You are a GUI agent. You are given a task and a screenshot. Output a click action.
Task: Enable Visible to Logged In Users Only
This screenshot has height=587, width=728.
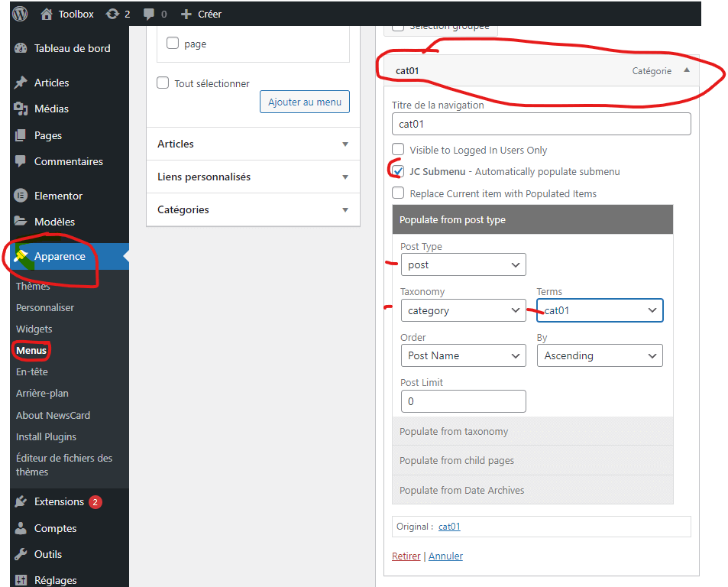click(398, 150)
